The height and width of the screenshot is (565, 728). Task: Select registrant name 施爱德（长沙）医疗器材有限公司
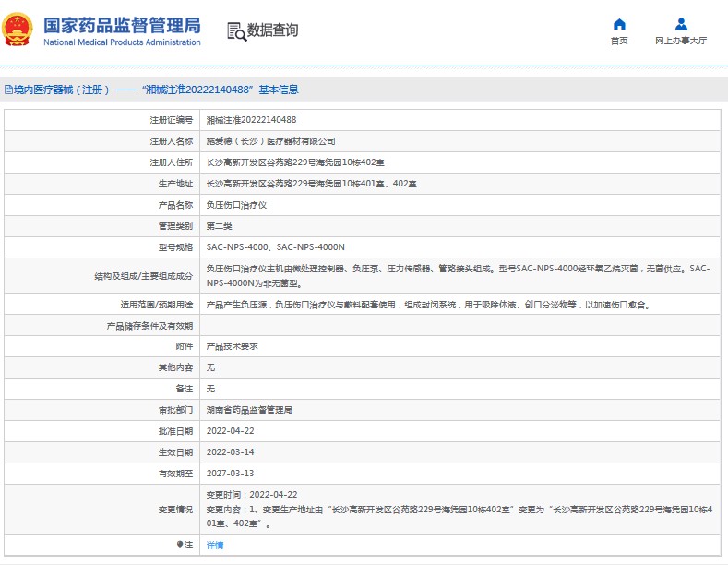270,141
